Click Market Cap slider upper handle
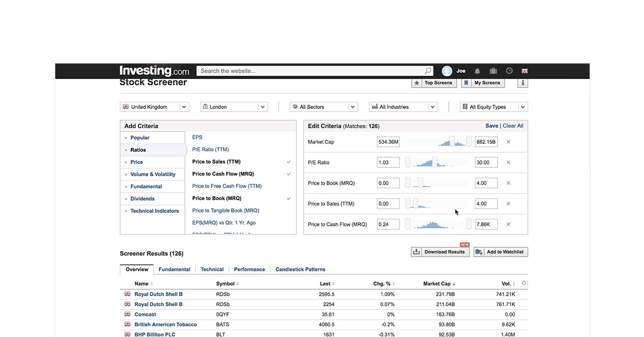The width and height of the screenshot is (644, 337). (x=469, y=142)
